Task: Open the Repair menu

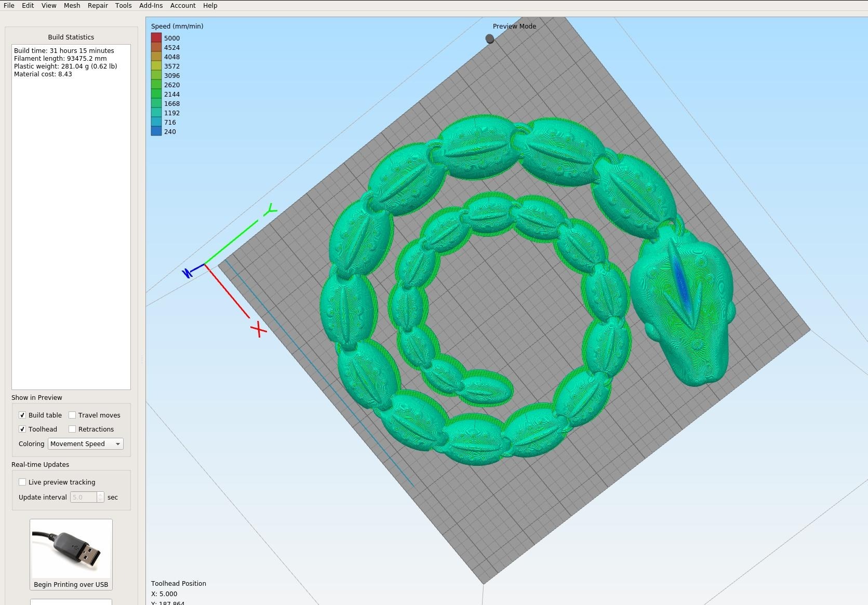Action: click(x=98, y=5)
